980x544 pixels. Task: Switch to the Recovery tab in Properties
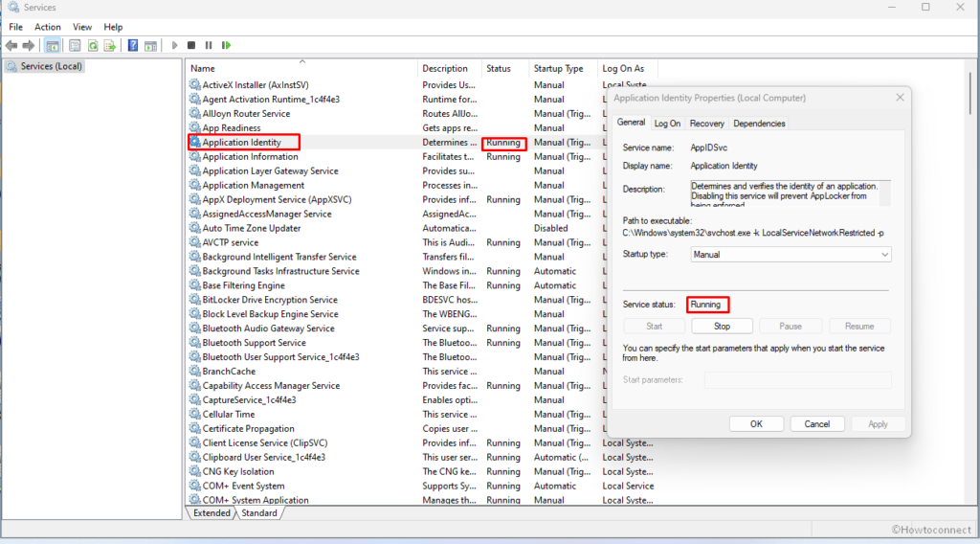click(x=706, y=124)
